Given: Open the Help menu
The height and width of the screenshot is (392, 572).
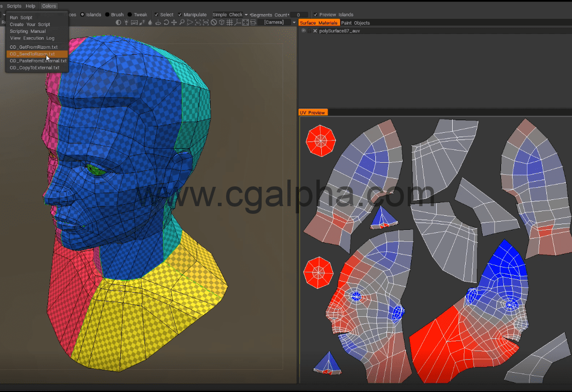Looking at the screenshot, I should 30,6.
